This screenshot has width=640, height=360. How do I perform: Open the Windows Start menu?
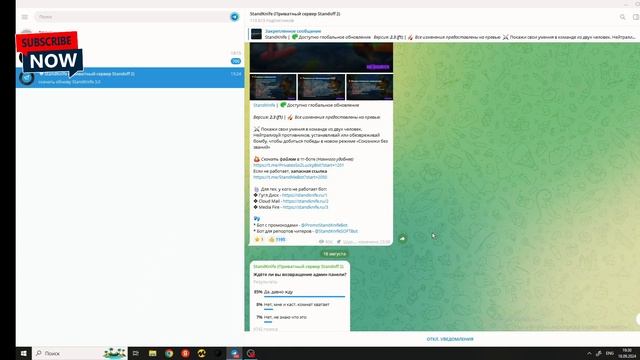pyautogui.click(x=24, y=353)
